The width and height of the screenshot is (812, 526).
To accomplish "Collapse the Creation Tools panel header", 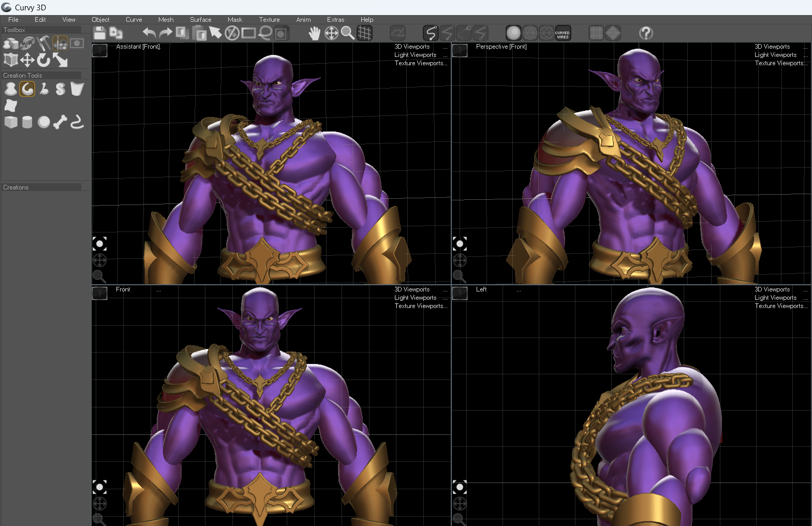I will click(x=41, y=76).
